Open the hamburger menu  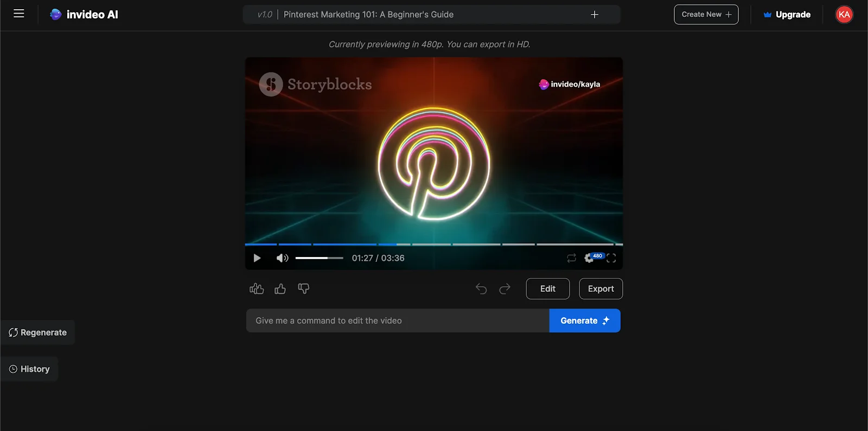pyautogui.click(x=19, y=14)
